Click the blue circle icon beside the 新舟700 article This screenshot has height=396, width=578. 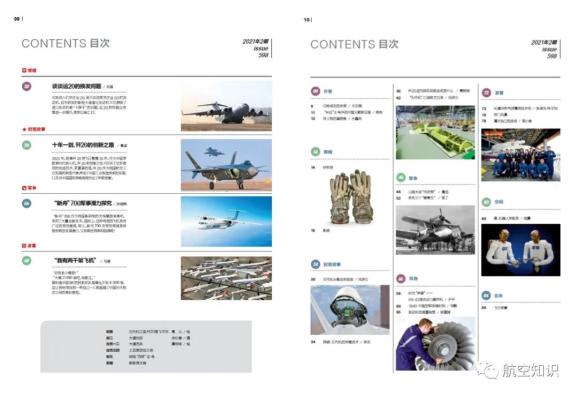27,203
